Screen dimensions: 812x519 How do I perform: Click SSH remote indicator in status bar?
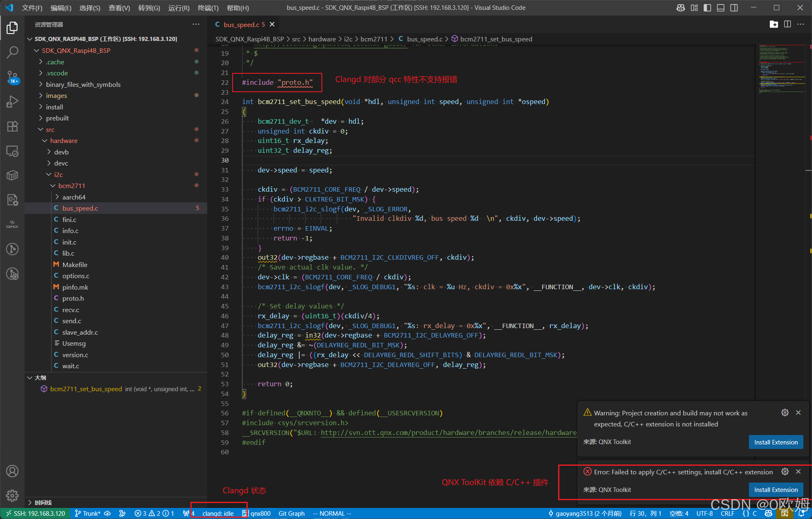coord(35,513)
